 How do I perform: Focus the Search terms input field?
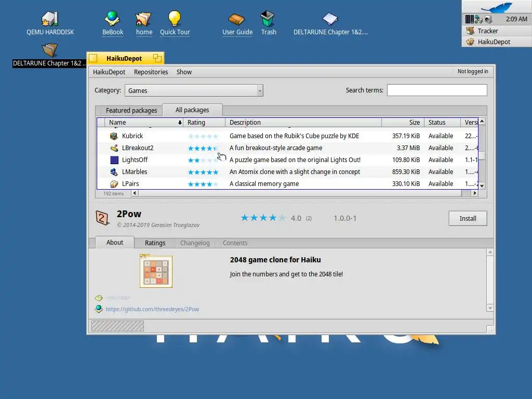point(437,90)
